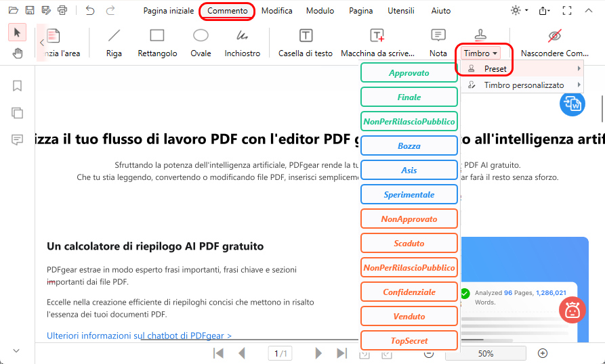Select the Inchiostro ink tool
This screenshot has width=605, height=364.
point(243,43)
